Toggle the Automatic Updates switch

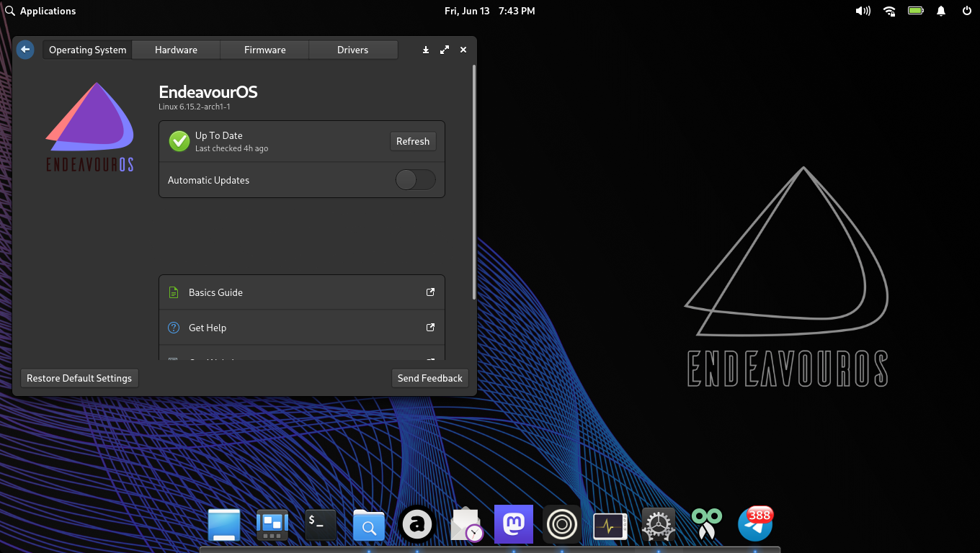416,180
